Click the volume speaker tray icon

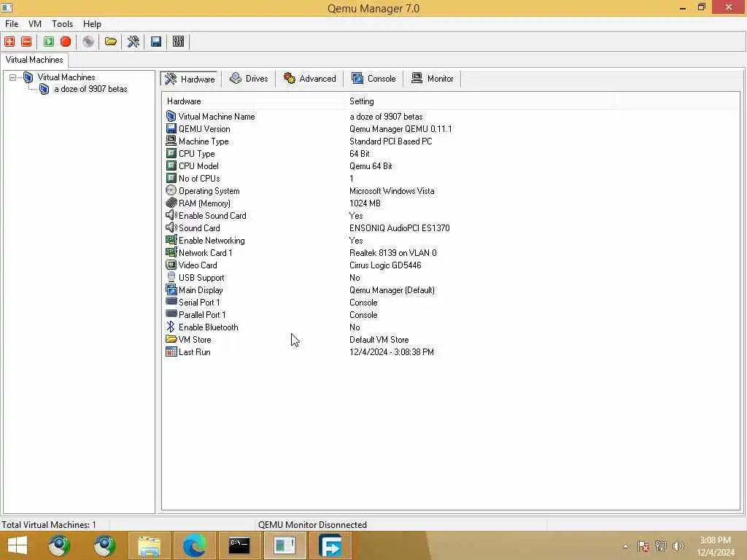click(x=678, y=545)
